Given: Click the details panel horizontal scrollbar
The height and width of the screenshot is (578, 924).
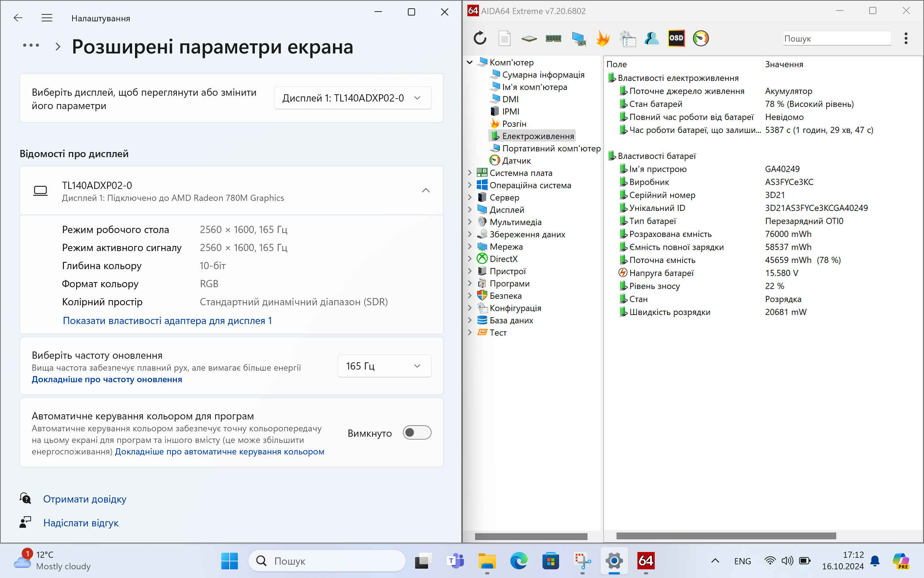Looking at the screenshot, I should [x=726, y=536].
